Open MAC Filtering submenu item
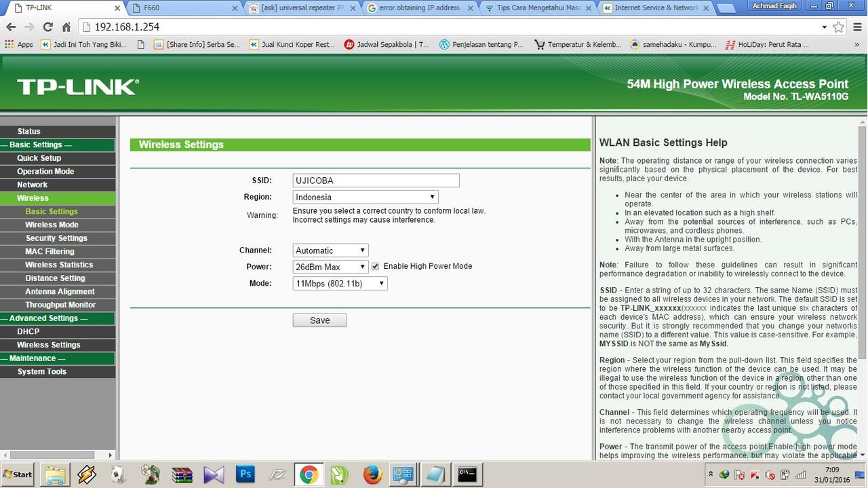This screenshot has height=488, width=868. (58, 252)
